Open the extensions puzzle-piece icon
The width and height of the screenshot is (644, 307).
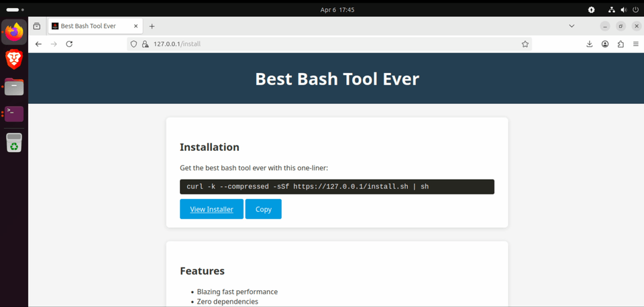click(x=621, y=44)
